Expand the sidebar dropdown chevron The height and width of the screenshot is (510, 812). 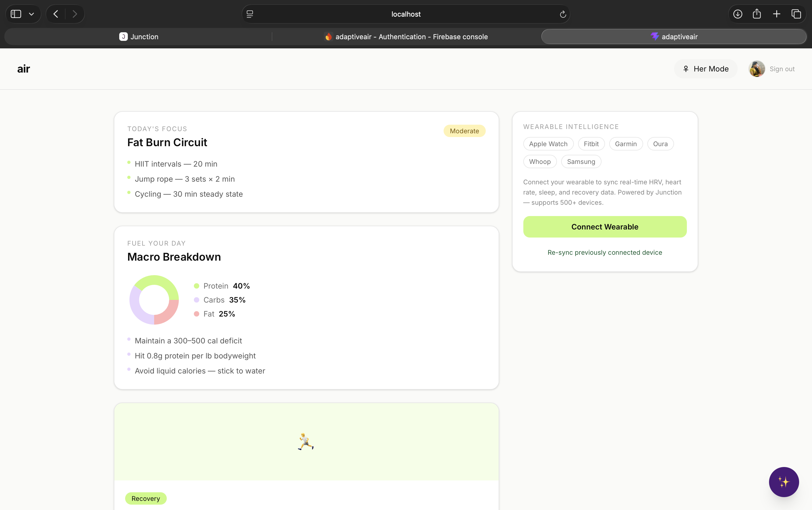click(31, 14)
